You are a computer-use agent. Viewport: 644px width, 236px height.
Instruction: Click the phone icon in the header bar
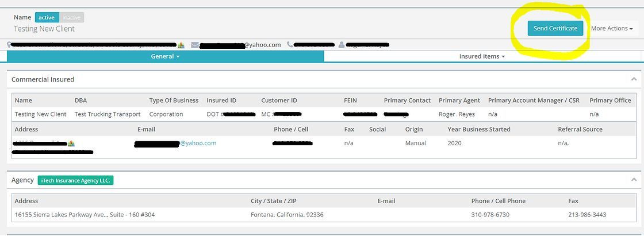click(290, 45)
